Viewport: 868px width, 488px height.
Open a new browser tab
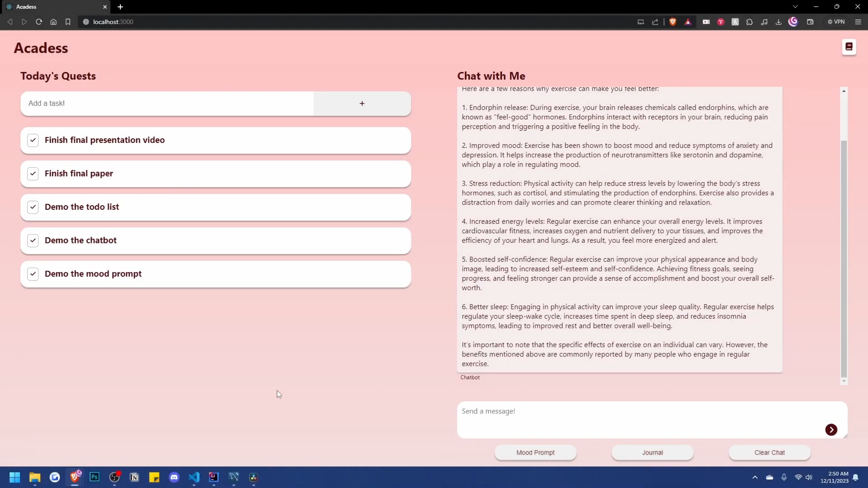click(120, 7)
